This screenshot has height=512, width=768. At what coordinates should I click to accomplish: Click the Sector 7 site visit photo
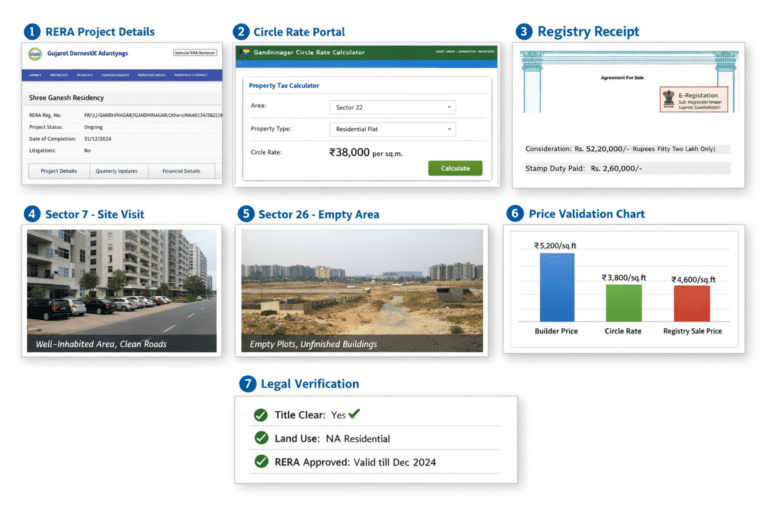tap(121, 291)
